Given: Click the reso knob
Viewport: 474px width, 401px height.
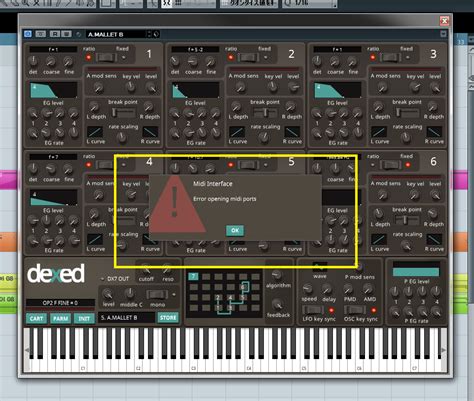Looking at the screenshot, I should point(167,269).
